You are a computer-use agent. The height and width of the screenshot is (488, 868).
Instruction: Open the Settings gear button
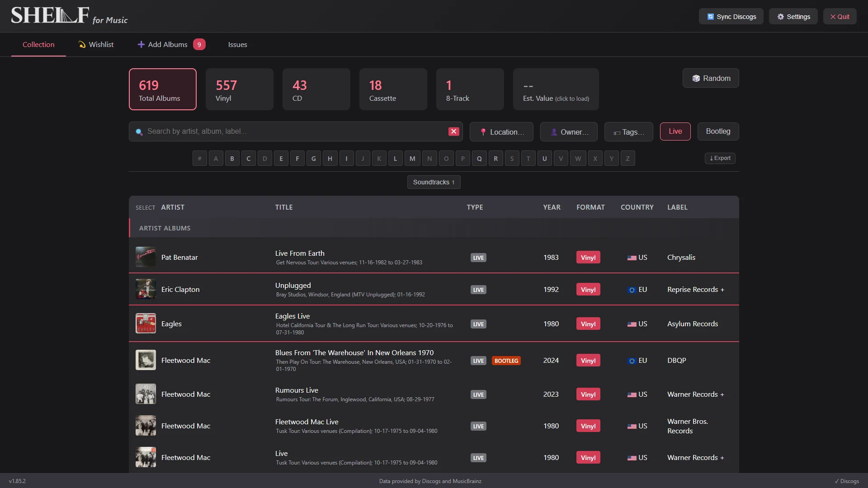click(x=793, y=17)
